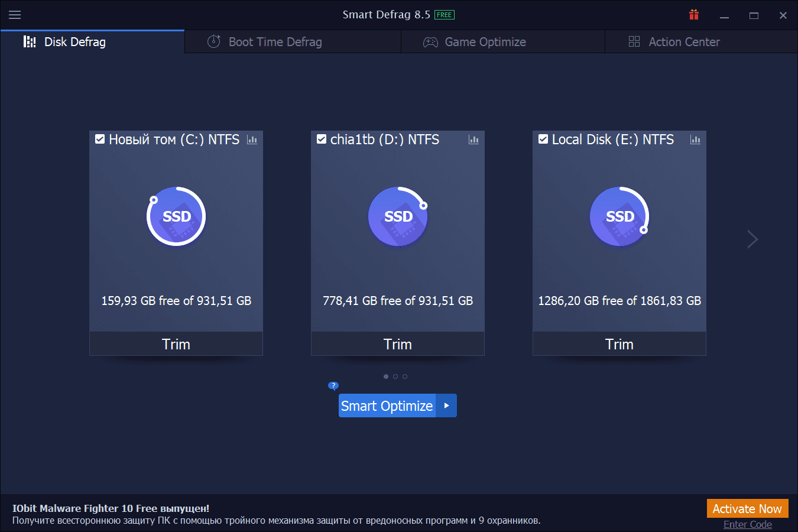This screenshot has width=798, height=532.
Task: Show next disks with right chevron
Action: tap(752, 239)
